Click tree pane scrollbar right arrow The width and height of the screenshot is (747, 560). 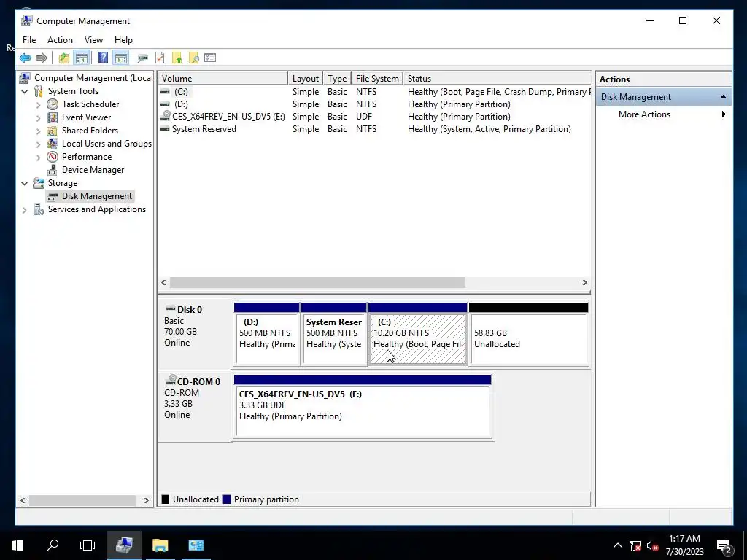point(146,500)
